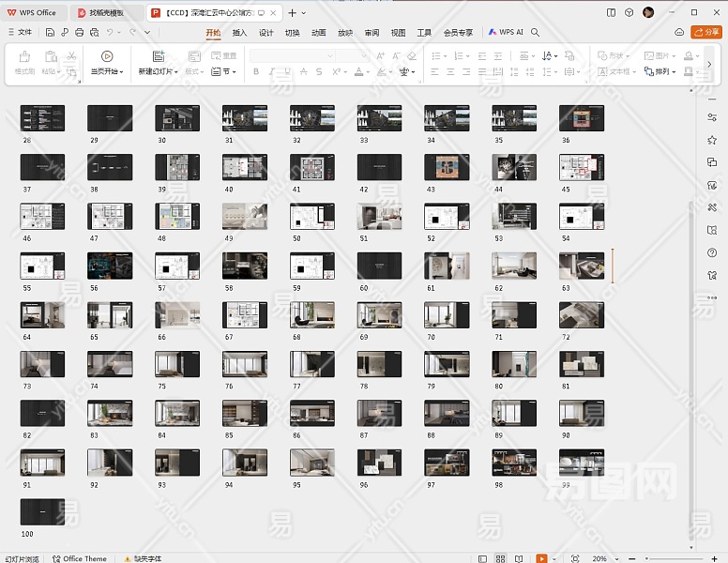Click the search magnifier icon in menu bar
This screenshot has width=728, height=563.
536,32
